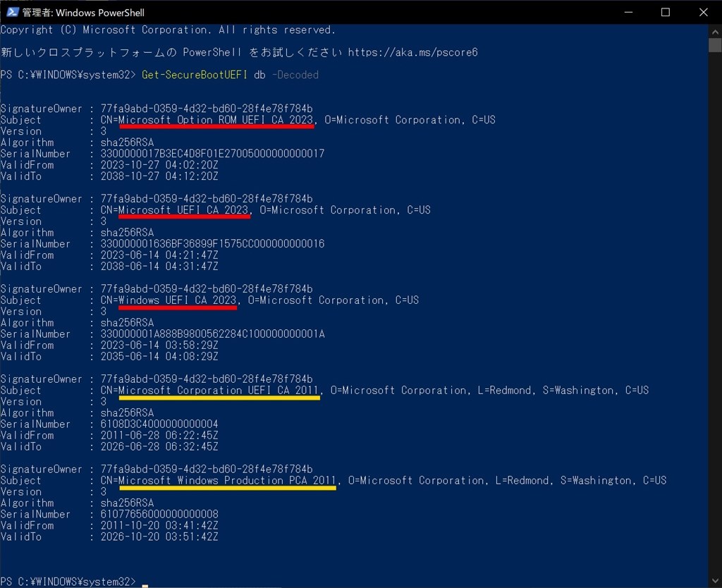
Task: Click the scrollbar down arrow
Action: [715, 581]
